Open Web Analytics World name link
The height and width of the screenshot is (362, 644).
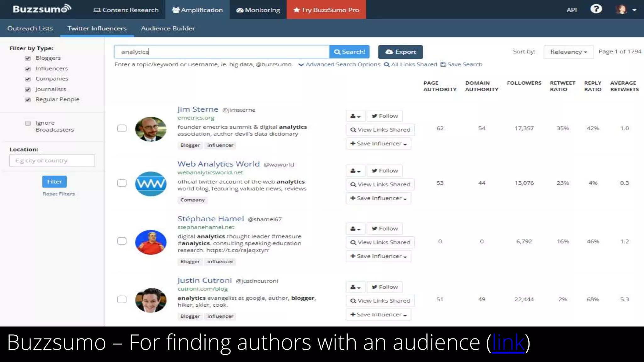click(x=219, y=164)
